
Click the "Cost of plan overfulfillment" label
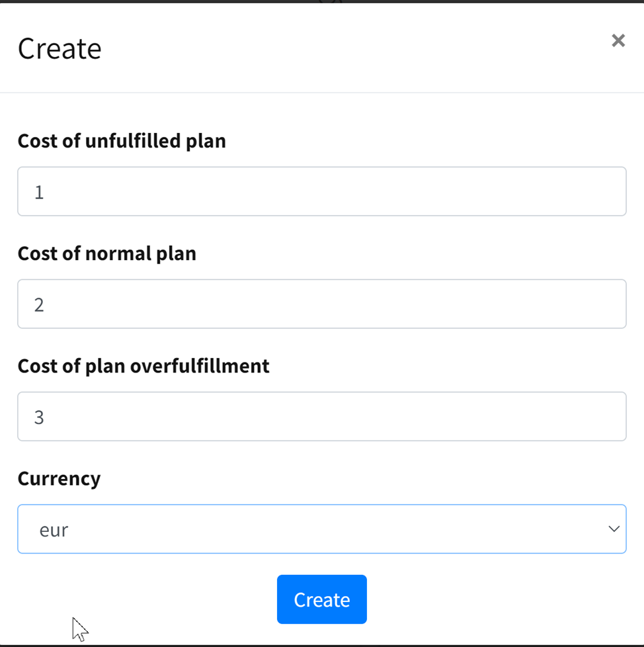pos(143,366)
